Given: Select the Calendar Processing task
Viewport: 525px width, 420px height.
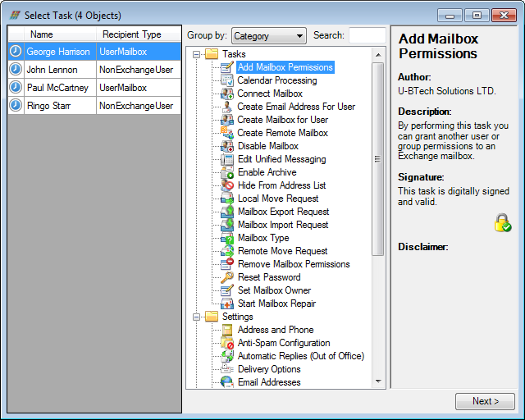Looking at the screenshot, I should click(277, 80).
